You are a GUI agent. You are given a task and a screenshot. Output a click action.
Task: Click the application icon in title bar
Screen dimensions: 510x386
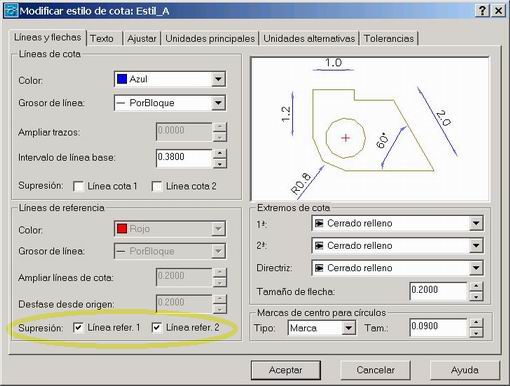click(x=11, y=11)
